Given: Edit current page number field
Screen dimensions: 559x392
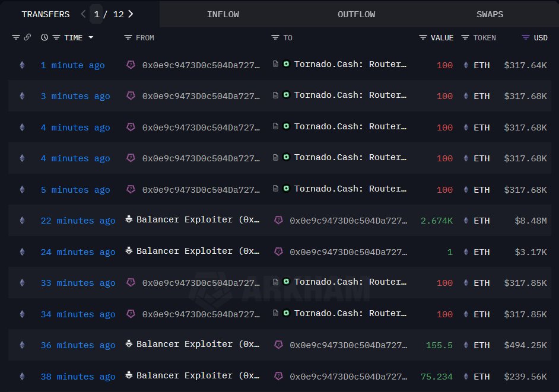Looking at the screenshot, I should pyautogui.click(x=96, y=14).
